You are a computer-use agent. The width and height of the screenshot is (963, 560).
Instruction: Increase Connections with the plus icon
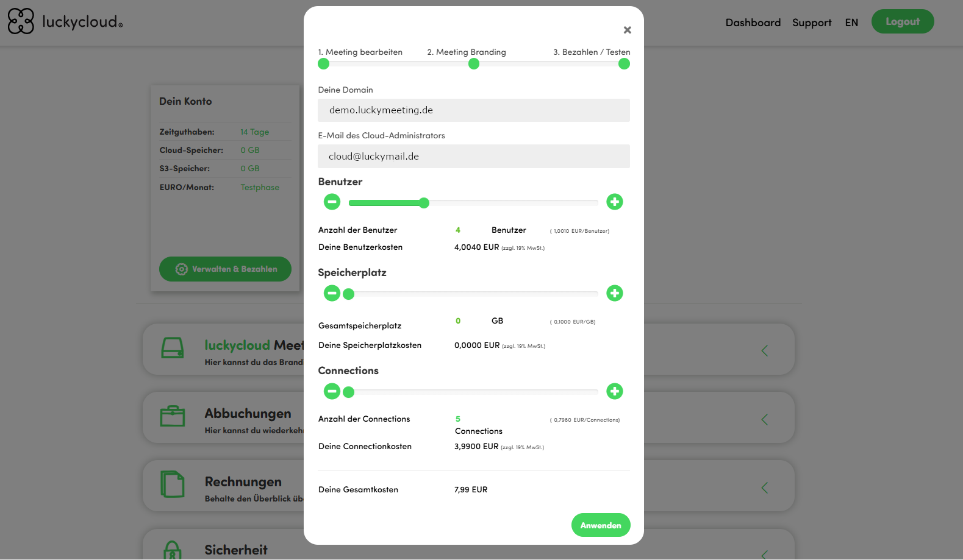[615, 391]
